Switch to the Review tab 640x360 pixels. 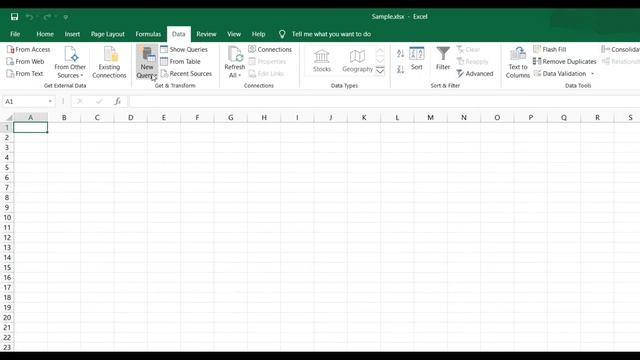click(206, 34)
